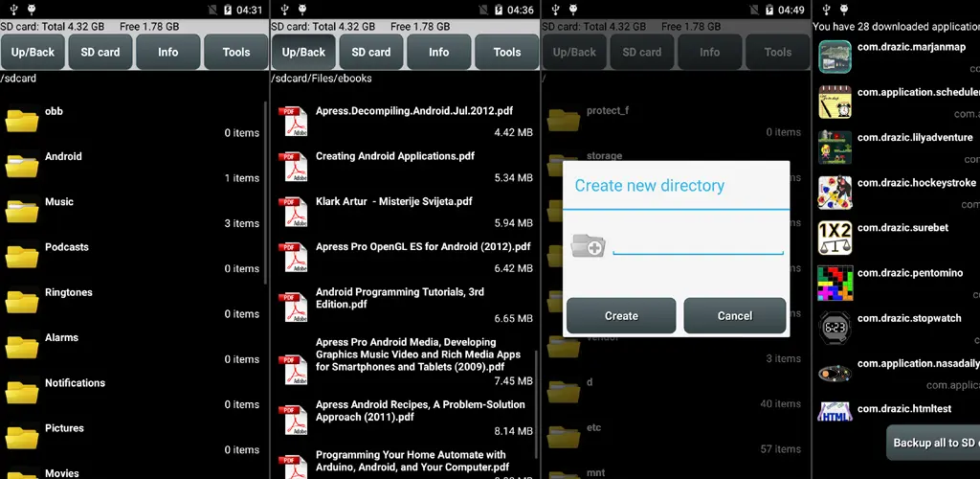
Task: Click the '3 items' count beside Music
Action: pos(242,223)
